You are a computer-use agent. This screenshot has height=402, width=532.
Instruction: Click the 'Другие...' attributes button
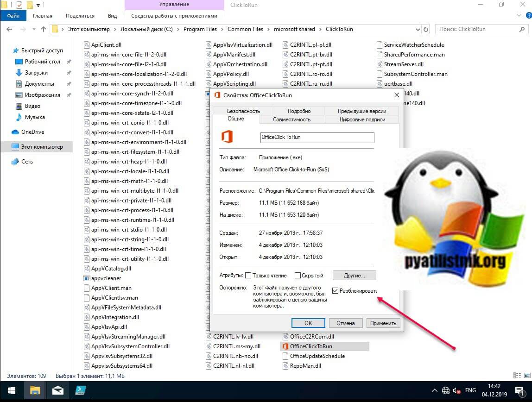(354, 276)
